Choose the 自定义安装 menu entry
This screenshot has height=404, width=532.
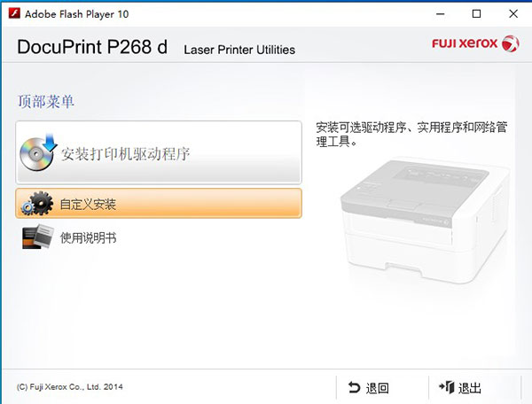coord(88,205)
